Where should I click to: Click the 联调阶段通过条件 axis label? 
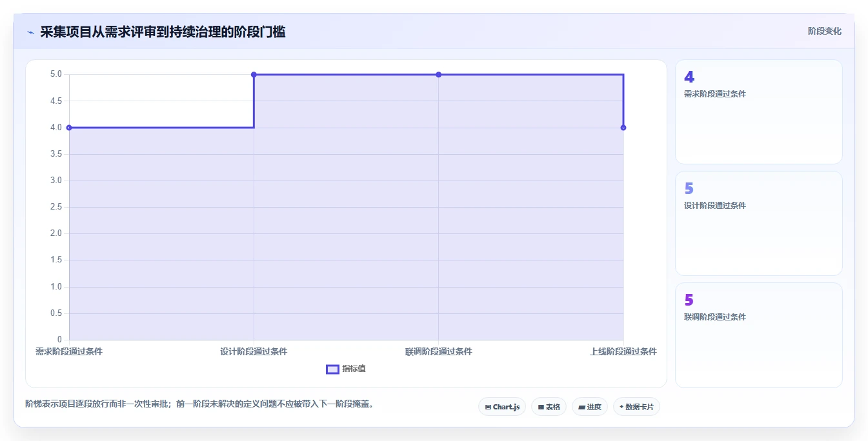[x=439, y=352]
